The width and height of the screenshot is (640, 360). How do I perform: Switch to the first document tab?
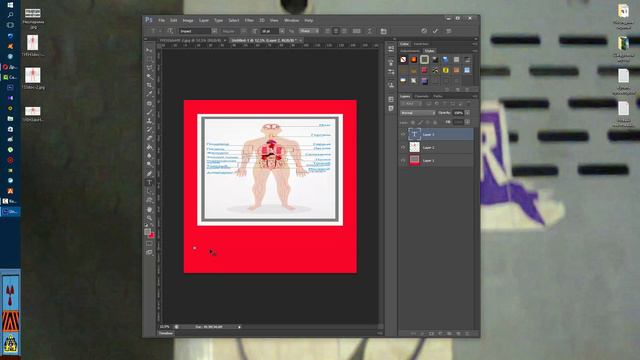(190, 40)
